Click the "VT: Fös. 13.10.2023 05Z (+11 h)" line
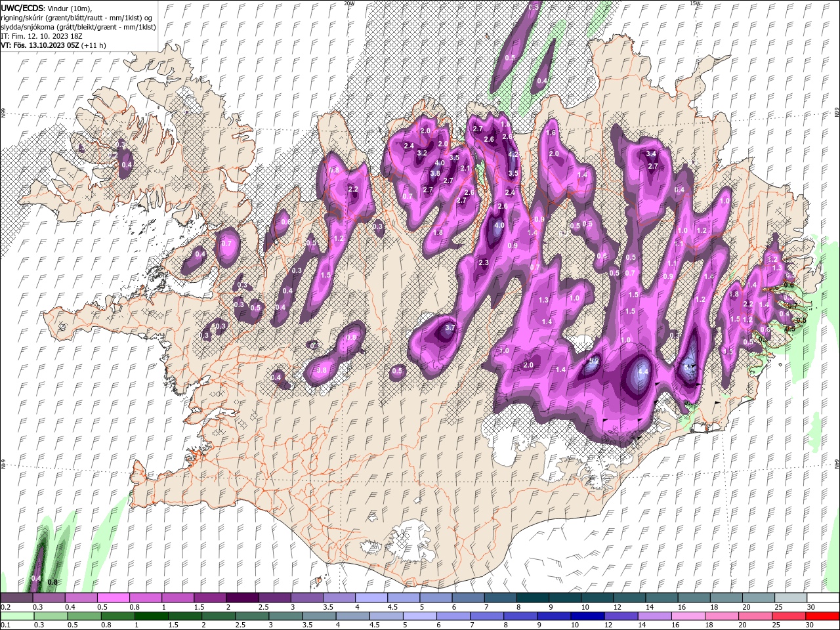 click(x=53, y=45)
